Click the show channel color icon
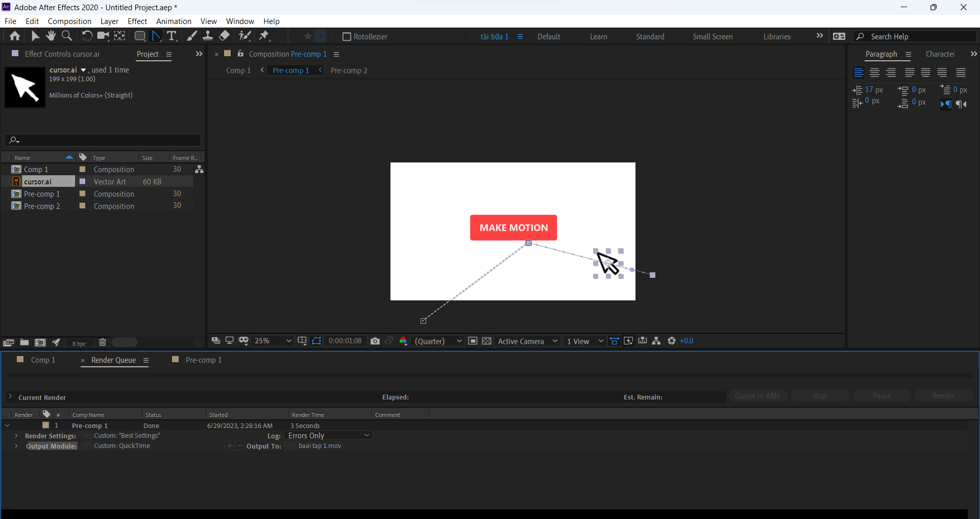 coord(403,341)
